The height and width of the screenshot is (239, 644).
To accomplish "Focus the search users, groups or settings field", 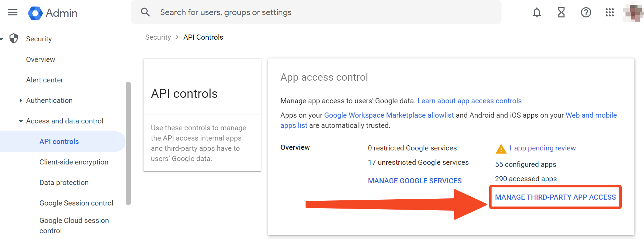I will pos(316,12).
